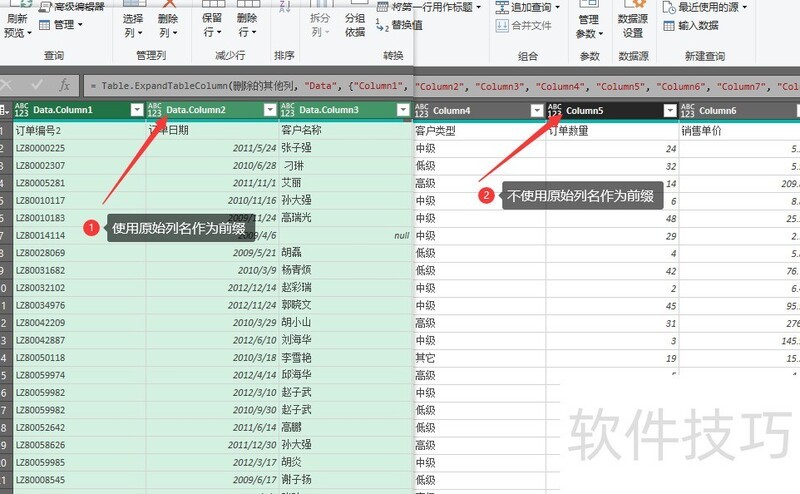Select the date cell 2012/12/14

(212, 288)
